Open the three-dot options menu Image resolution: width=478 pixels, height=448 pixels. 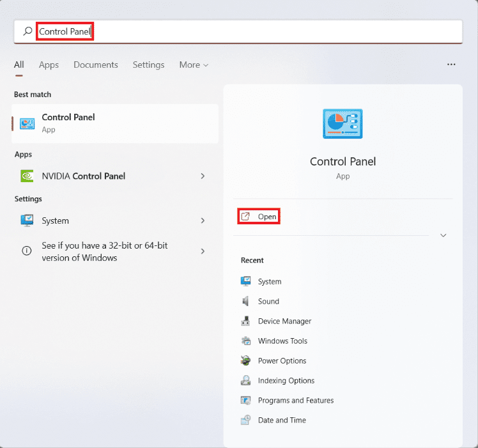pyautogui.click(x=451, y=65)
